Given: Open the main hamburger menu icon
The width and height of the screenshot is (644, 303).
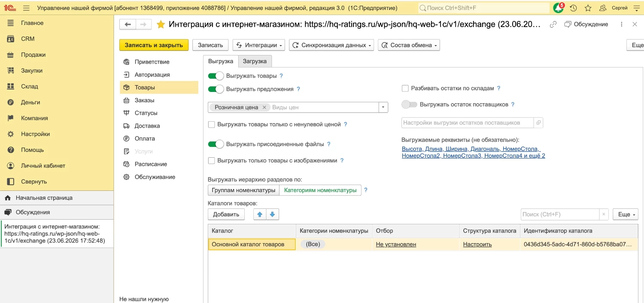Looking at the screenshot, I should click(26, 8).
